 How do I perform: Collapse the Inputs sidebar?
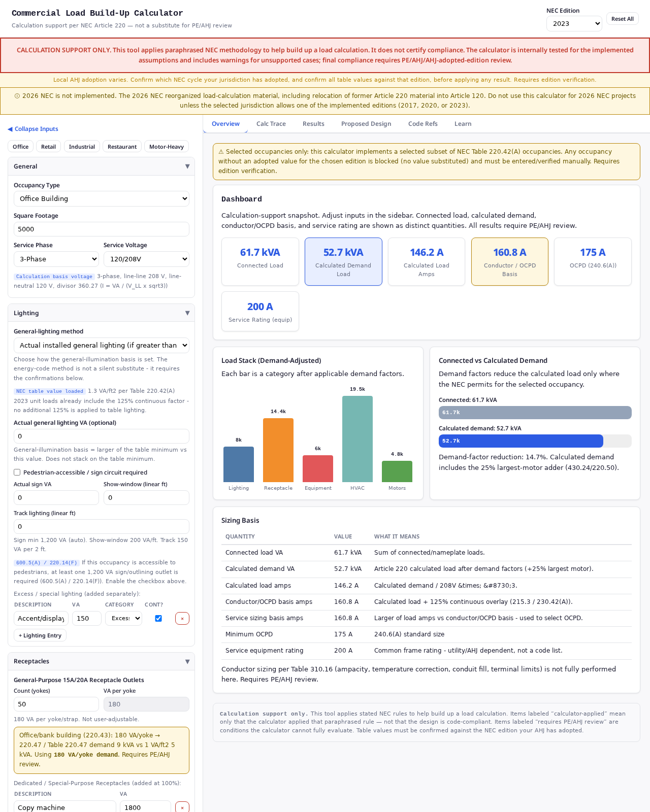tap(33, 129)
